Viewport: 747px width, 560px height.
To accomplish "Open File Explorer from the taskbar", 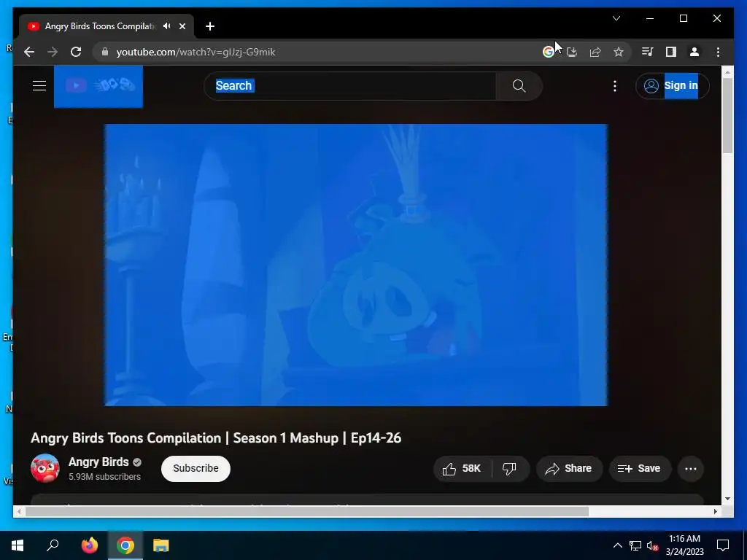I will click(161, 545).
